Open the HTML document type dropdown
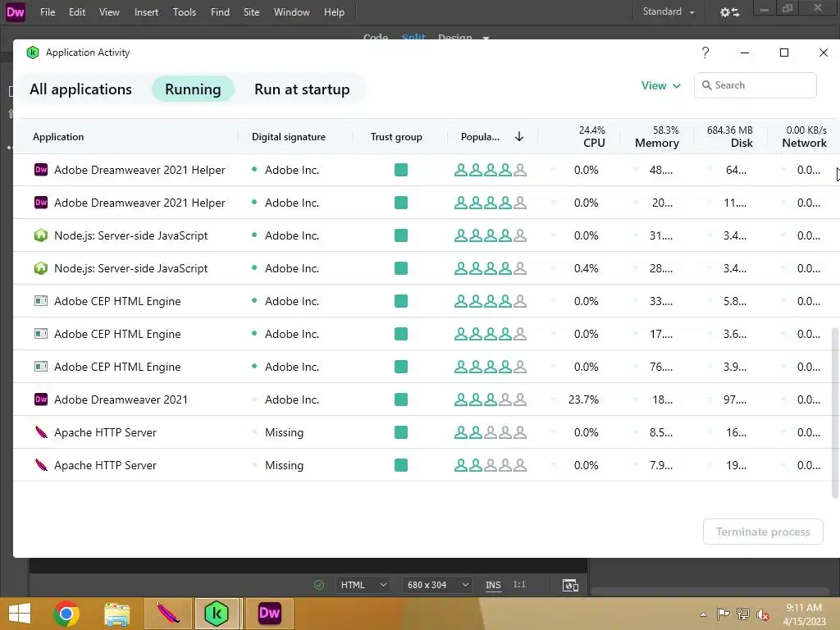 363,584
